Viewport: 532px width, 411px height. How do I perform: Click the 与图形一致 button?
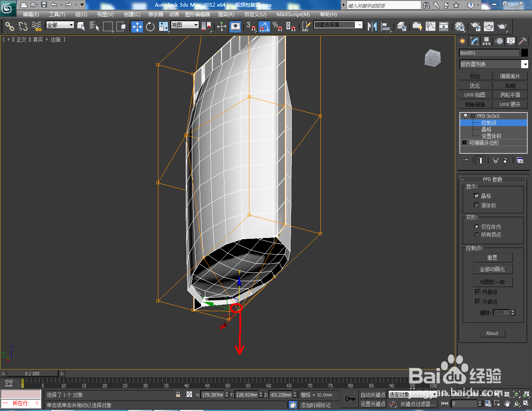pyautogui.click(x=493, y=282)
